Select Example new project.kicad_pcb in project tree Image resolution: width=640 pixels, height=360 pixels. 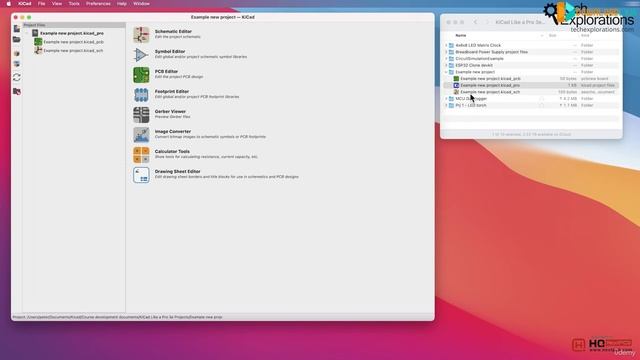coord(73,42)
